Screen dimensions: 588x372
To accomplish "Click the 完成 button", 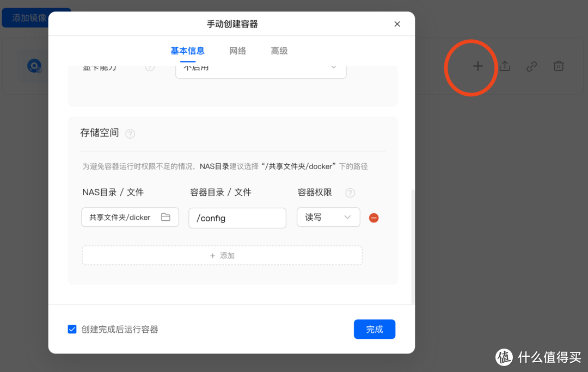I will coord(374,329).
